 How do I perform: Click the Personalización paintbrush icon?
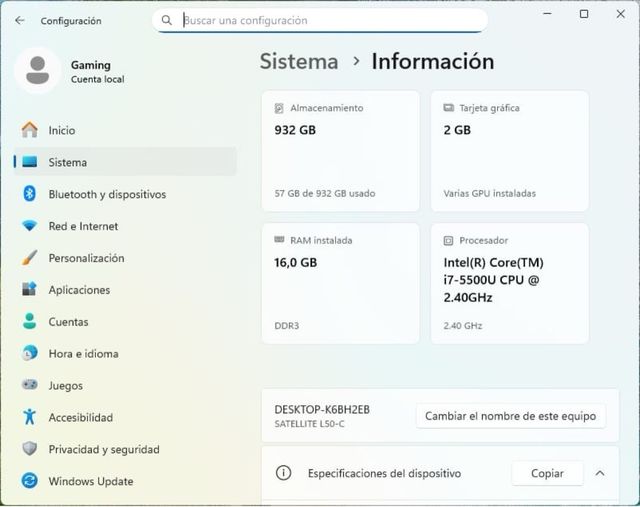click(29, 258)
